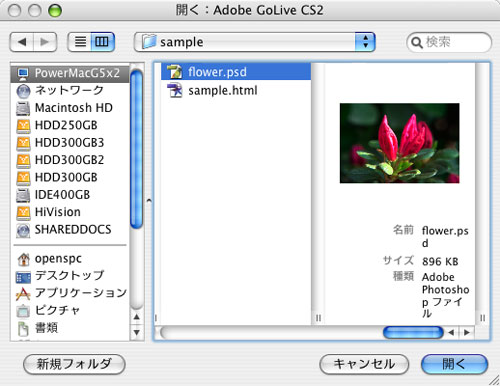Click the sidebar splitter handle
Viewport: 500px width, 386px height.
tap(149, 201)
